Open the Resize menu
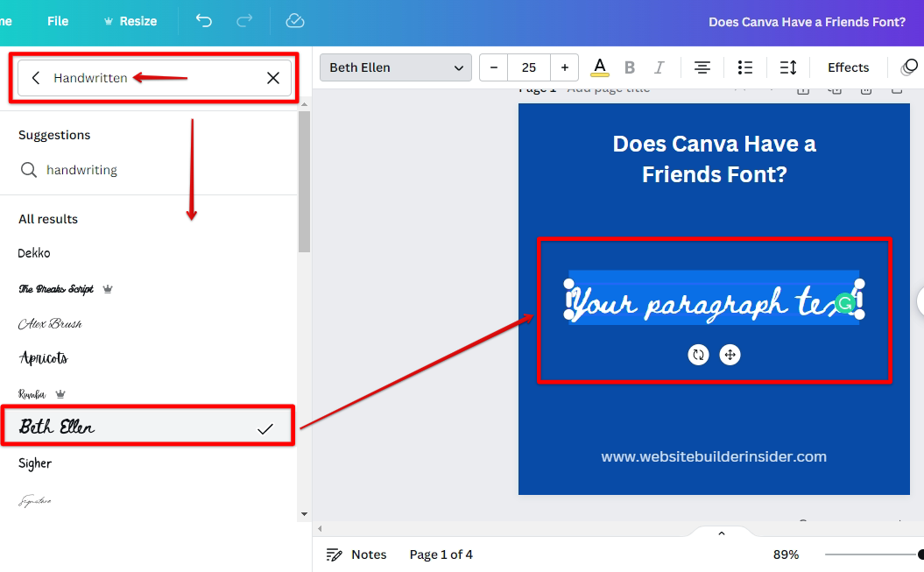924x572 pixels. click(x=130, y=21)
